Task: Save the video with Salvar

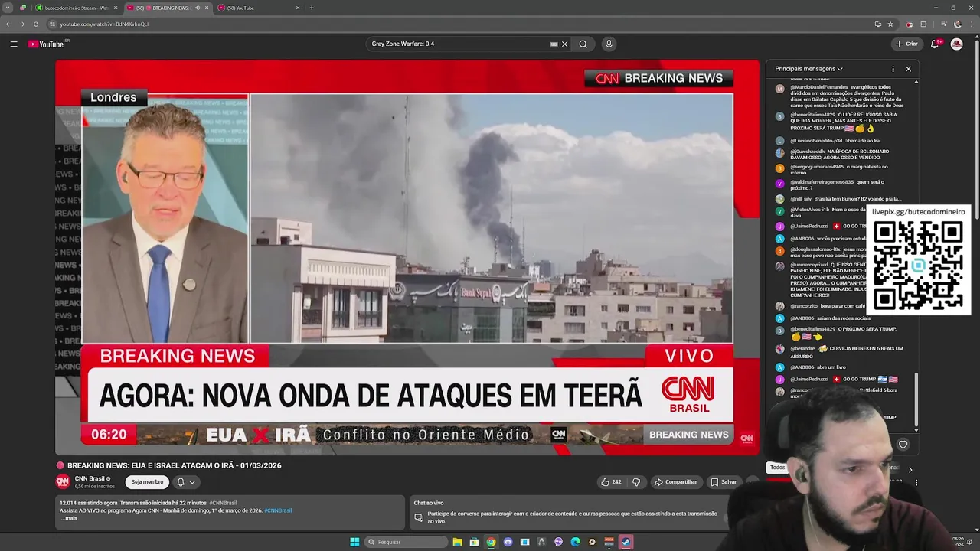Action: click(x=724, y=482)
